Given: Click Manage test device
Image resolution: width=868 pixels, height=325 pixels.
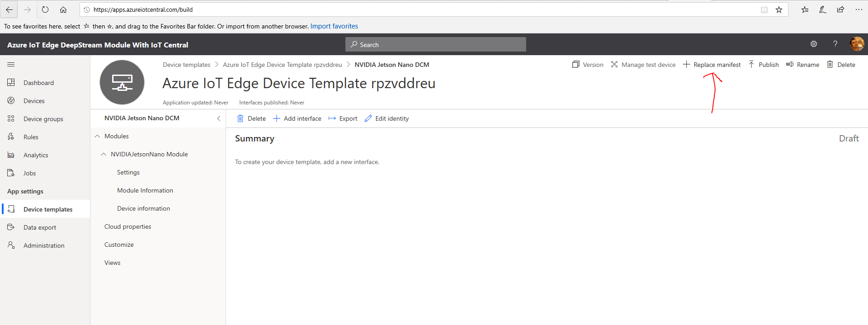Looking at the screenshot, I should coord(643,65).
